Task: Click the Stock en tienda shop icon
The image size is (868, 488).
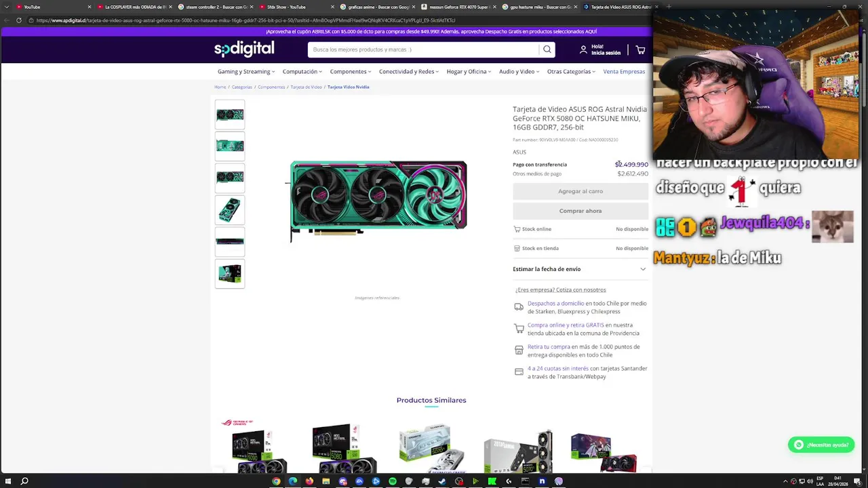Action: [517, 248]
